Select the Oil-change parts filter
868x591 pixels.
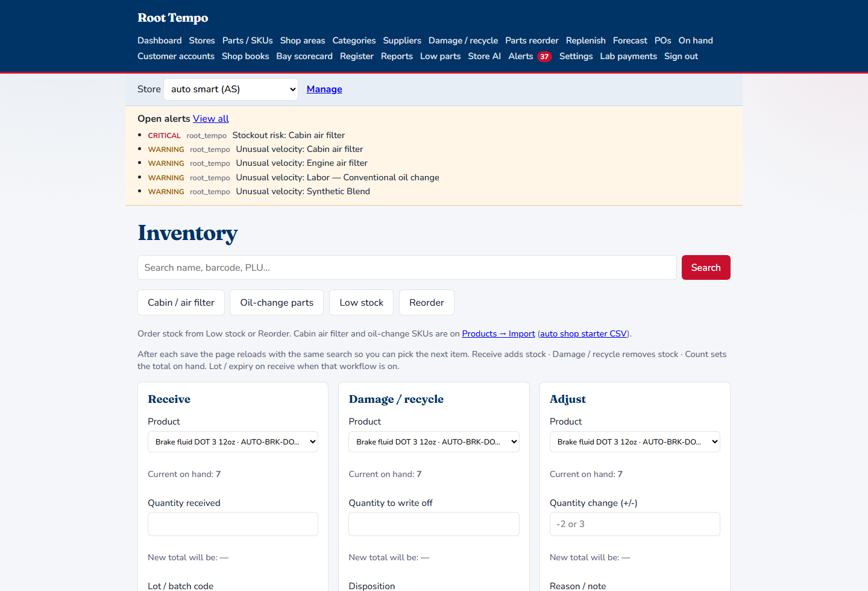(x=277, y=303)
